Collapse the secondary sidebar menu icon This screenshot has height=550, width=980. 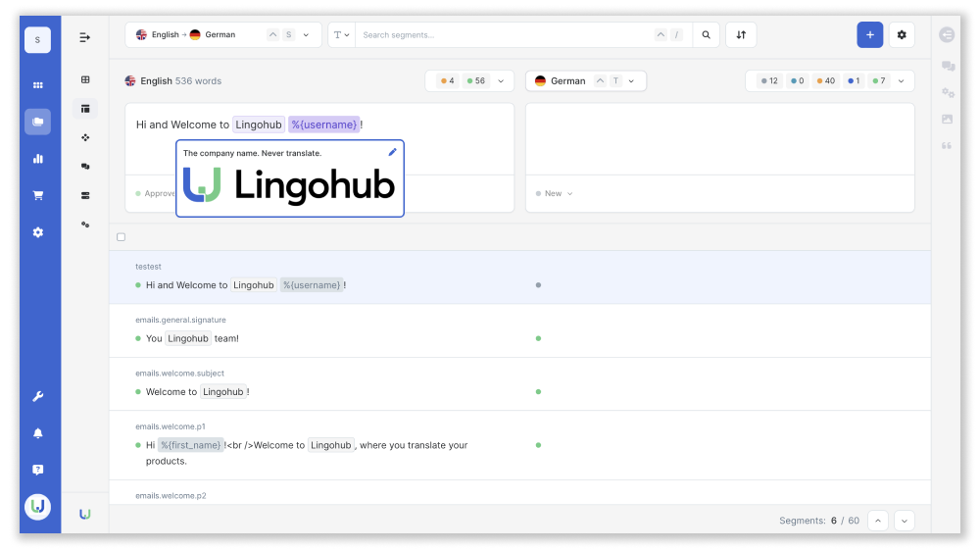(85, 37)
